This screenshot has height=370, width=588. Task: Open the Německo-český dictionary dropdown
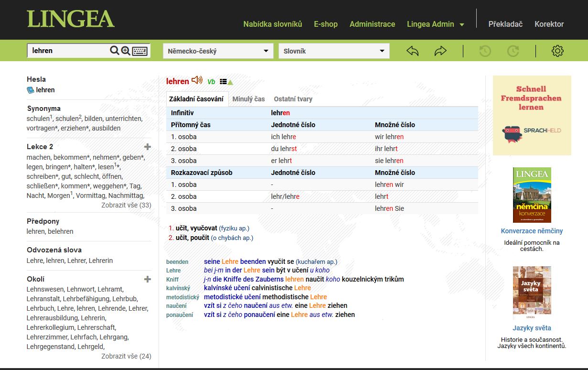(218, 51)
